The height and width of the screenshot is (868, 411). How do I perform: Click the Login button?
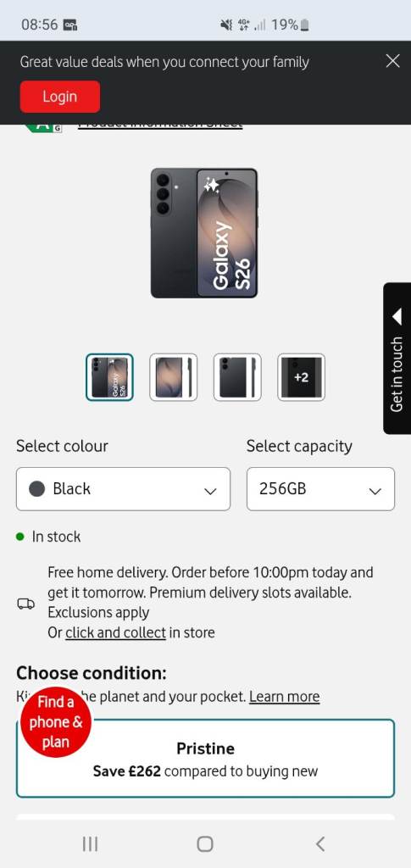click(x=59, y=97)
